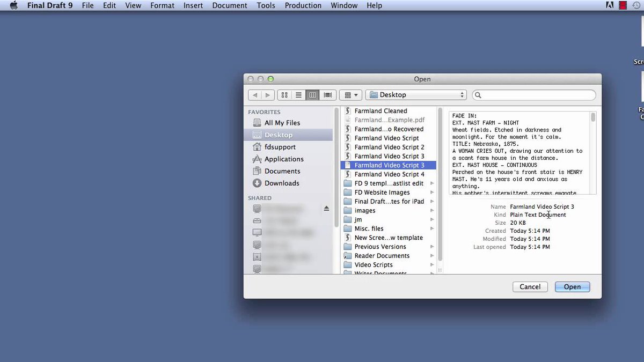Expand the images folder arrow

point(433,211)
